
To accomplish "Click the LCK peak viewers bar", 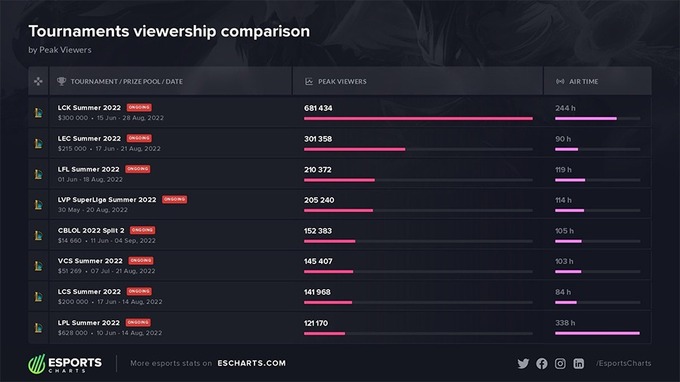I will click(418, 118).
